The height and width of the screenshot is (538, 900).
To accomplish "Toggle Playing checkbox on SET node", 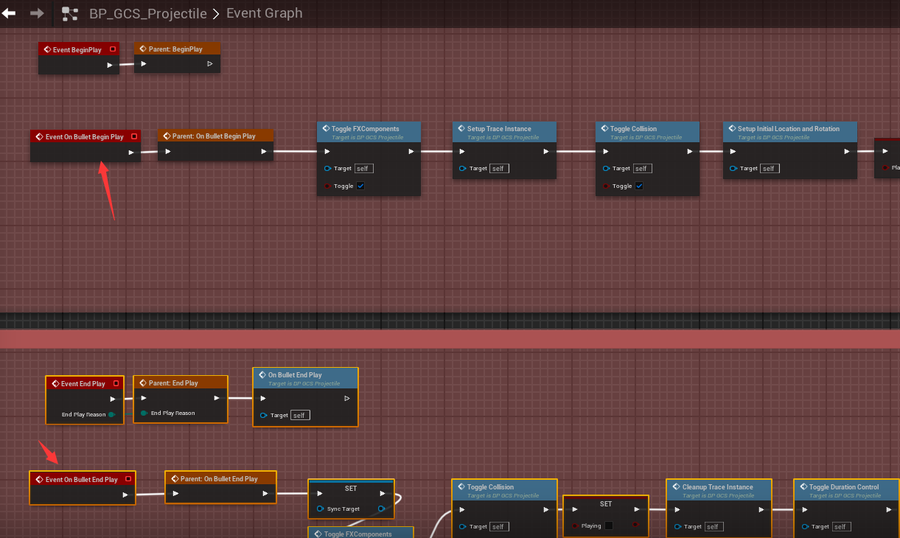I will pos(609,525).
